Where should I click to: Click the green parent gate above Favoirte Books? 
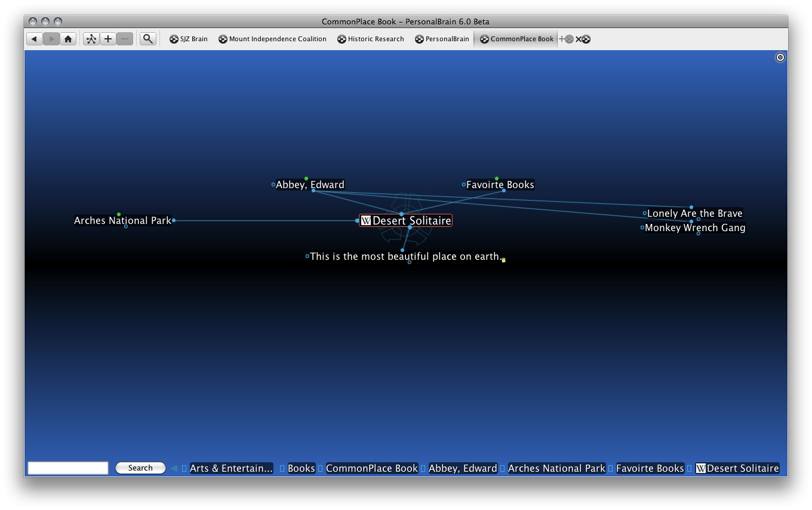497,179
